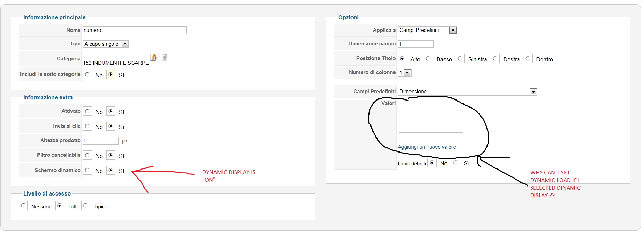Choose Sì for Invia al clic
The width and height of the screenshot is (644, 234).
click(x=111, y=126)
